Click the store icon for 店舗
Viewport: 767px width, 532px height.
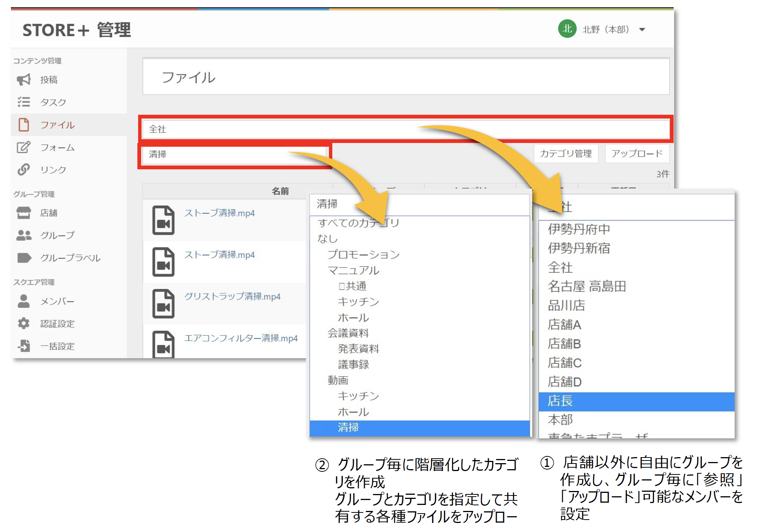pyautogui.click(x=24, y=213)
